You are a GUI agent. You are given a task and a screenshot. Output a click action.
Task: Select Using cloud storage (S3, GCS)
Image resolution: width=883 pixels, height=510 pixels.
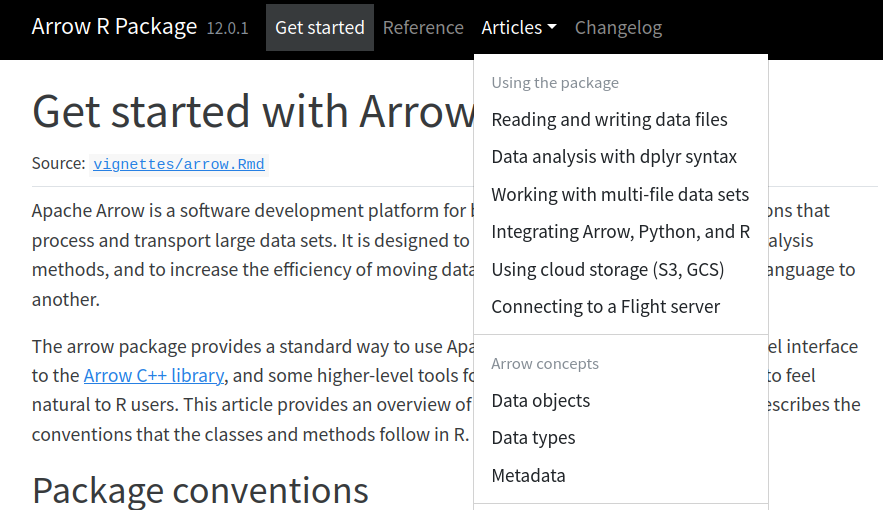pyautogui.click(x=607, y=270)
